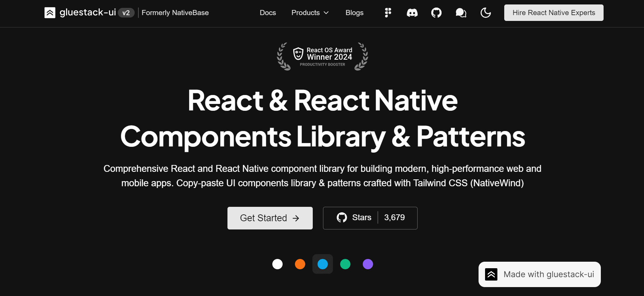Open the discussions chat bubbles icon

(x=461, y=13)
